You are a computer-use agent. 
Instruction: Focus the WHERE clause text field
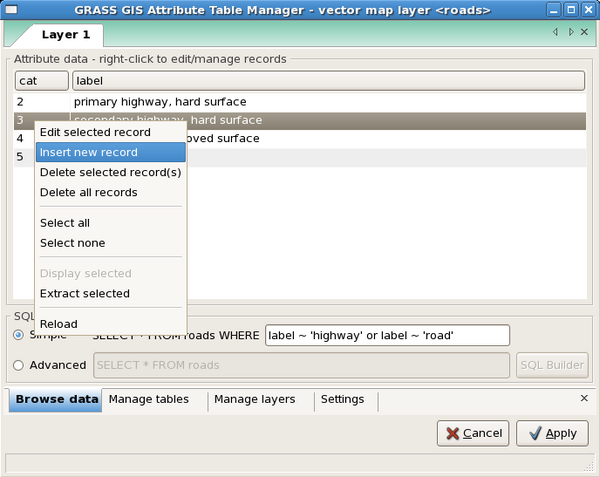click(x=387, y=335)
